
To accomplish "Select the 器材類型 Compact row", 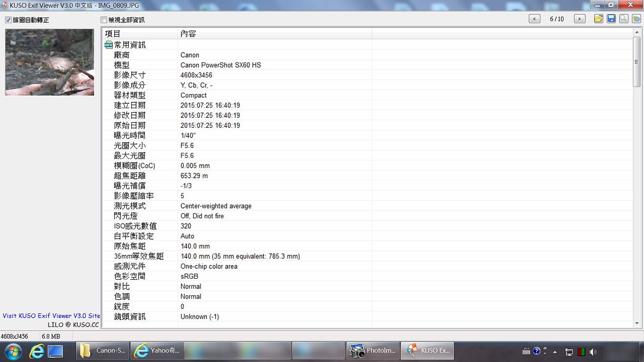I will 367,95.
